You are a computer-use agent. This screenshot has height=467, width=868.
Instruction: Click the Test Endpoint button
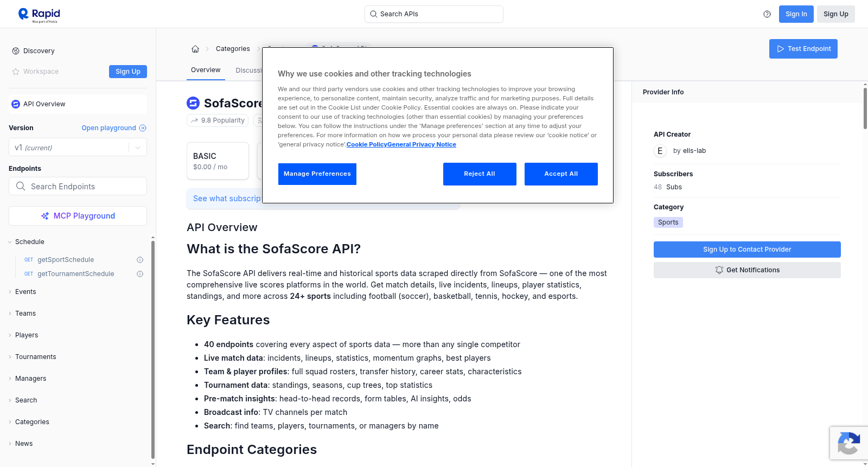pyautogui.click(x=803, y=49)
